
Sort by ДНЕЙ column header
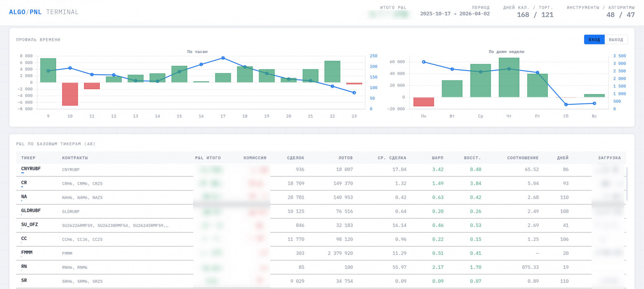click(563, 158)
